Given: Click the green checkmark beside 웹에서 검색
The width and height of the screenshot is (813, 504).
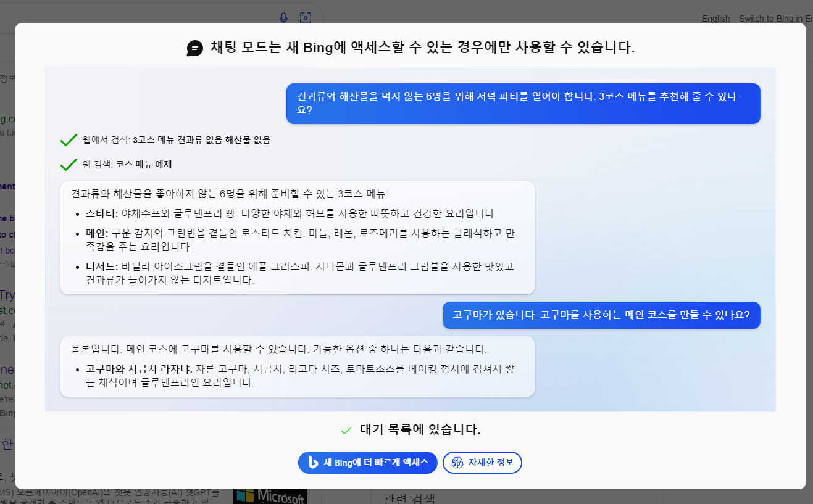Looking at the screenshot, I should click(x=69, y=140).
